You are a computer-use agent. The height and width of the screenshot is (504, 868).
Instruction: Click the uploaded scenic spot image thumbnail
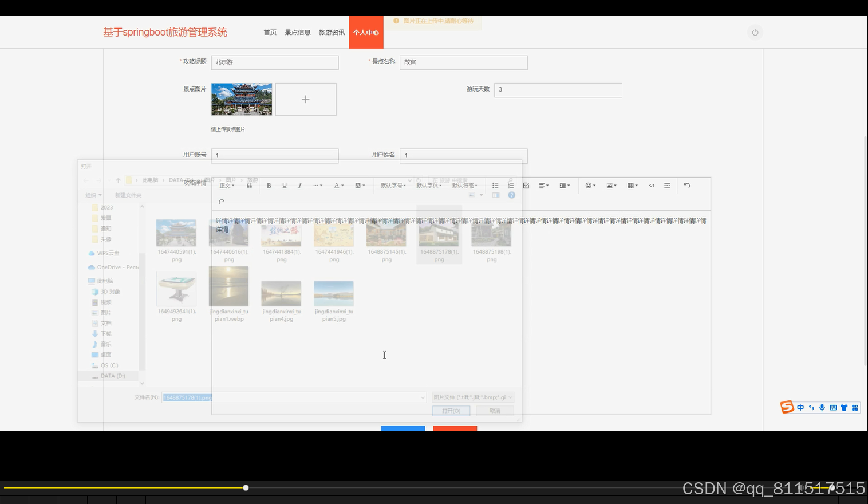[x=242, y=99]
